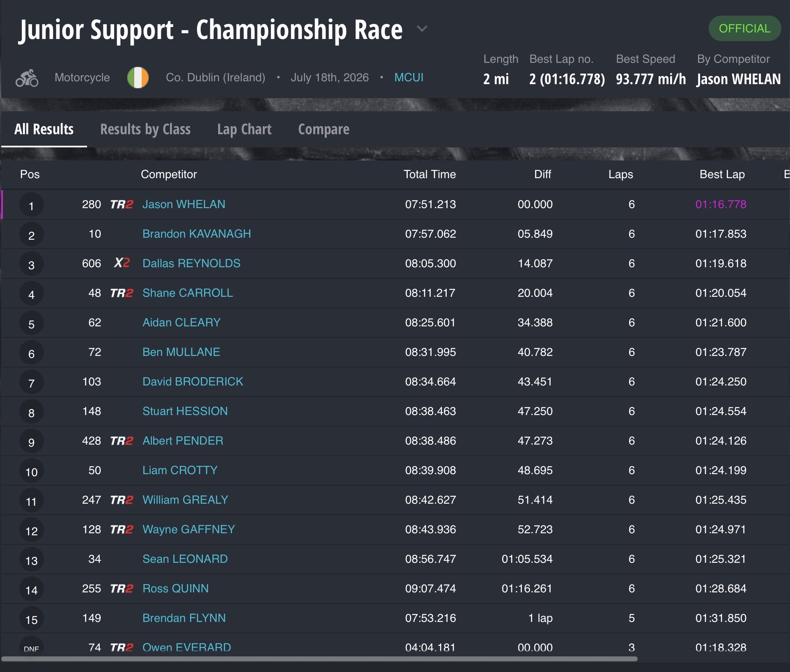Click Best Lap no. value 2 (01:16.778)

coord(567,79)
